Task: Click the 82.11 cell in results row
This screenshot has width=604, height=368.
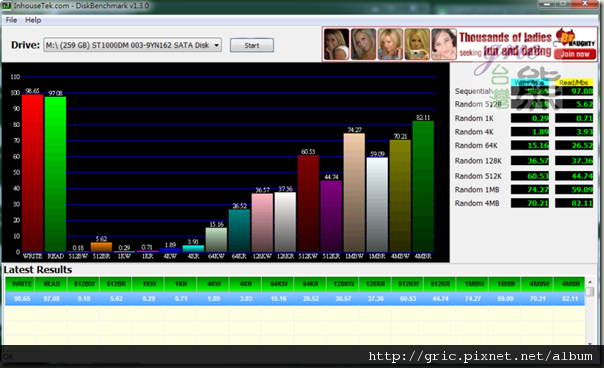Action: (x=570, y=299)
